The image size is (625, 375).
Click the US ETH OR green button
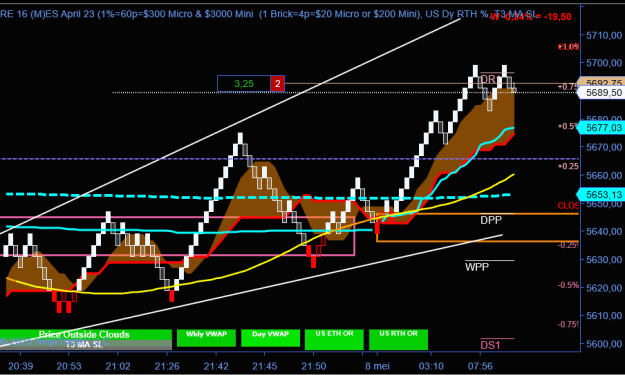(x=334, y=340)
